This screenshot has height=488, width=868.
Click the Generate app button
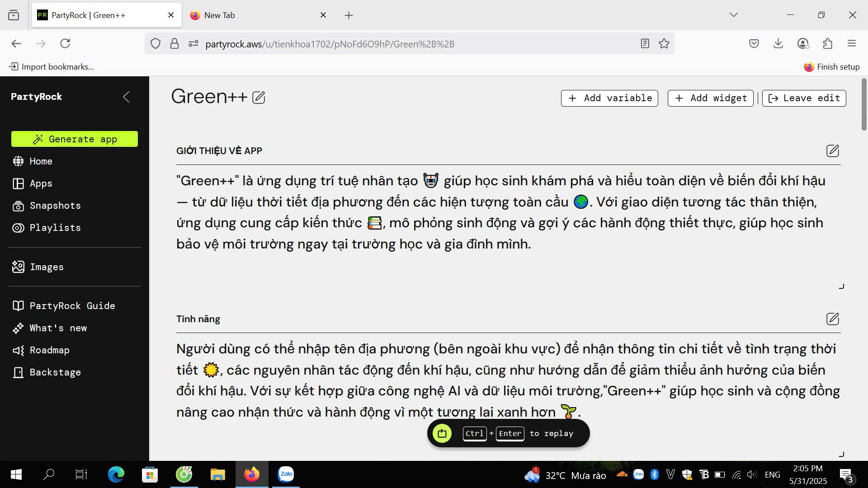click(75, 139)
